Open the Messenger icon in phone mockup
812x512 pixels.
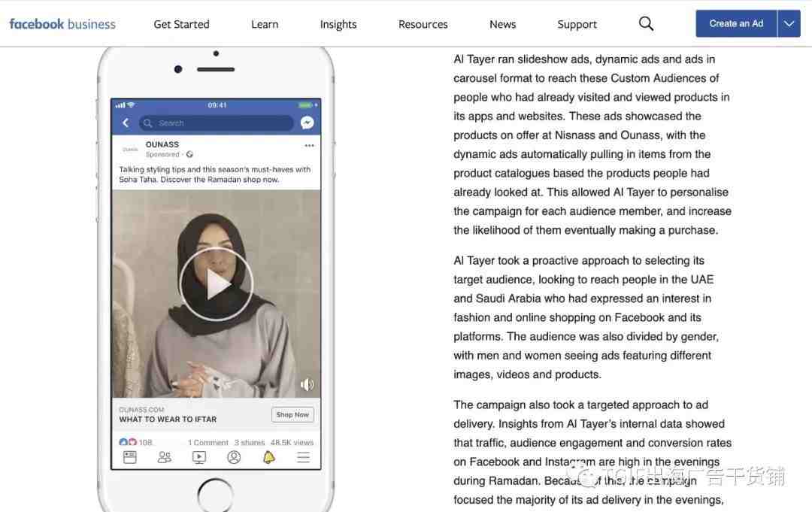pyautogui.click(x=307, y=123)
